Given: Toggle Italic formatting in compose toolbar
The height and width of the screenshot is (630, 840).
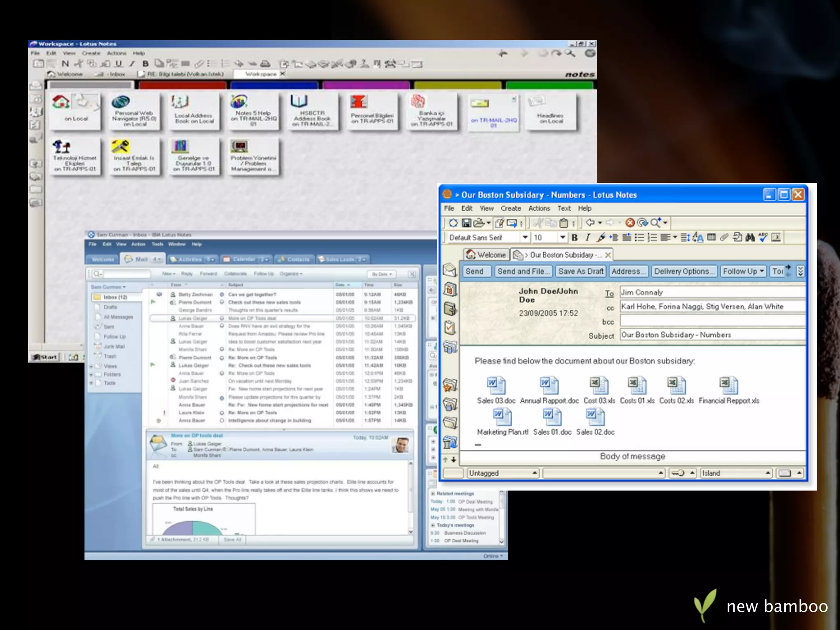Looking at the screenshot, I should (588, 237).
